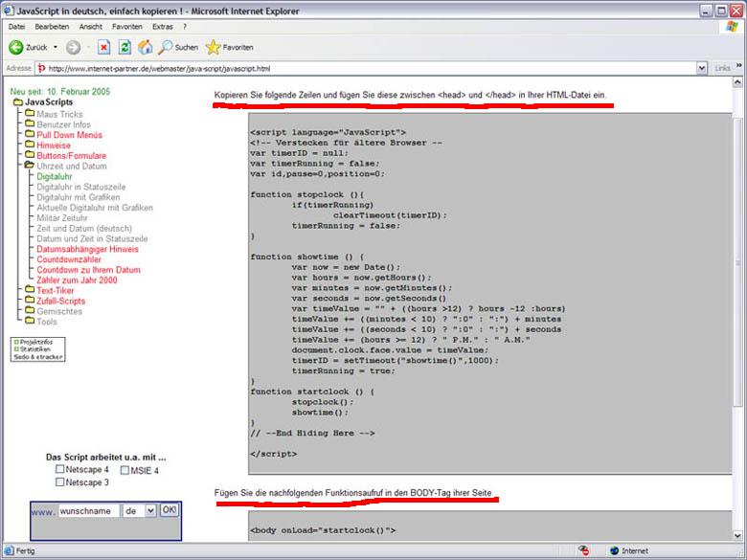Open Zähler zum Jahr 2000 link
The image size is (747, 560).
coord(77,280)
